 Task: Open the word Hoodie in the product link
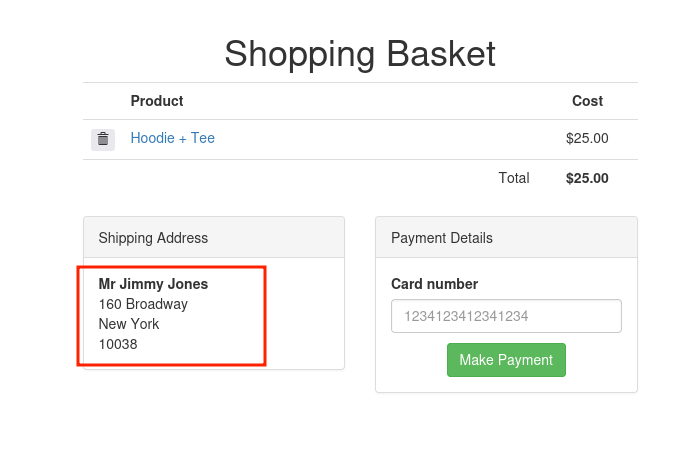[152, 138]
